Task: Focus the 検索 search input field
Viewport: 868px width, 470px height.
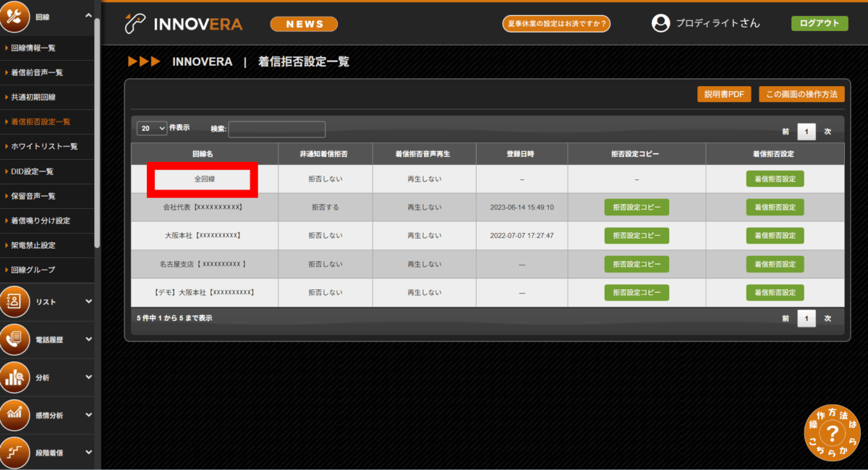Action: coord(277,129)
